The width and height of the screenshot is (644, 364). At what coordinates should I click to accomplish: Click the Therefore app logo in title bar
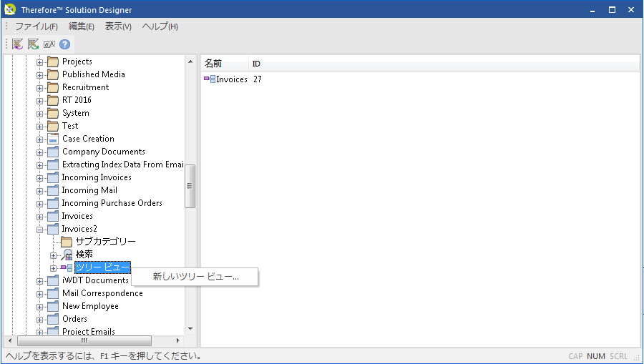pyautogui.click(x=10, y=9)
